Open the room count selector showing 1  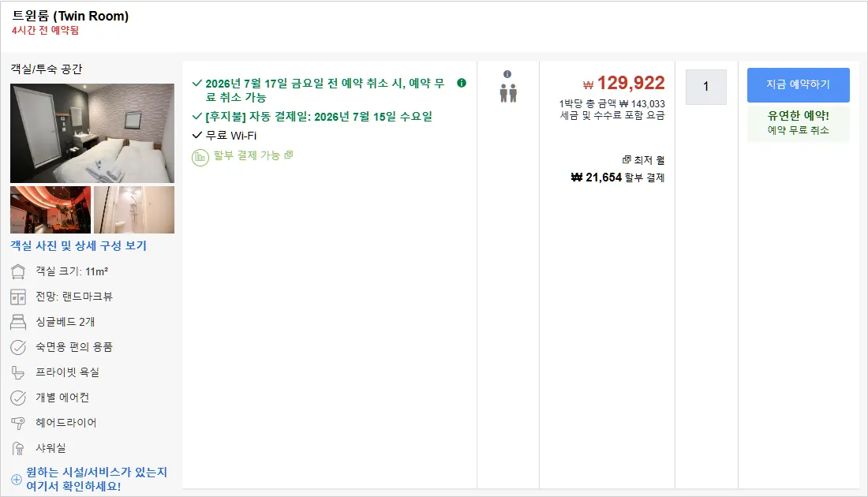(705, 87)
